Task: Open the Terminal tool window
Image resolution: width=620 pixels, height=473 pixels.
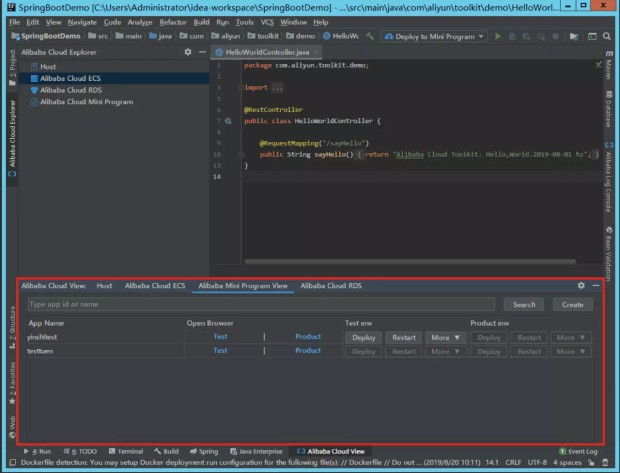Action: pos(127,451)
